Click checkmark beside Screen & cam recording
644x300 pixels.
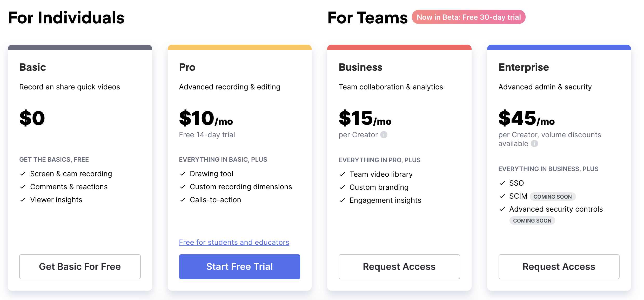click(23, 174)
